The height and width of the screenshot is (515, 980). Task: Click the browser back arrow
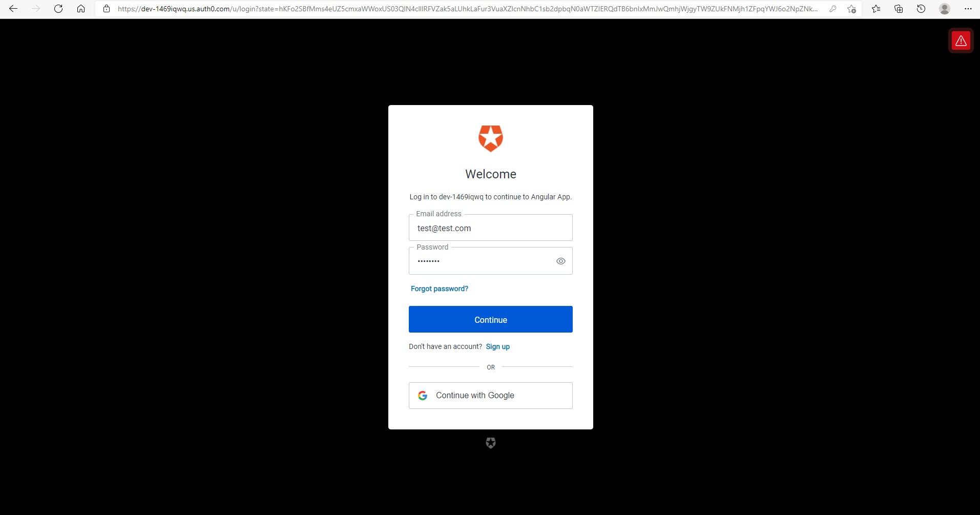click(13, 9)
